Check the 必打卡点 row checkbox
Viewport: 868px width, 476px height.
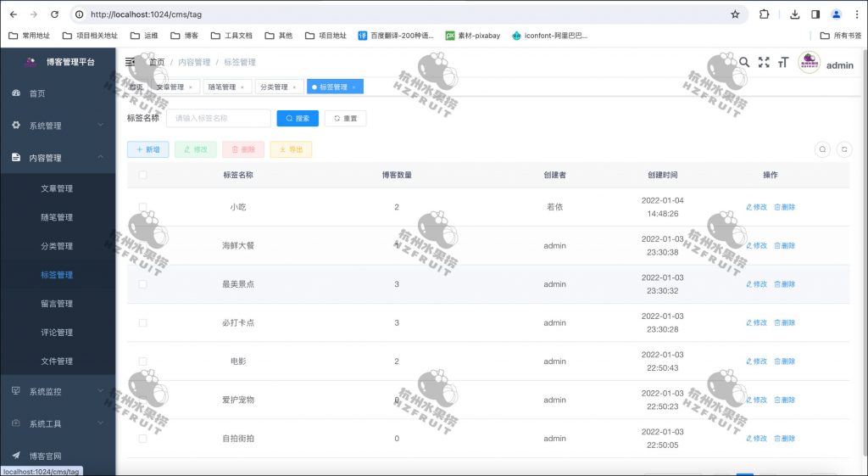coord(142,322)
